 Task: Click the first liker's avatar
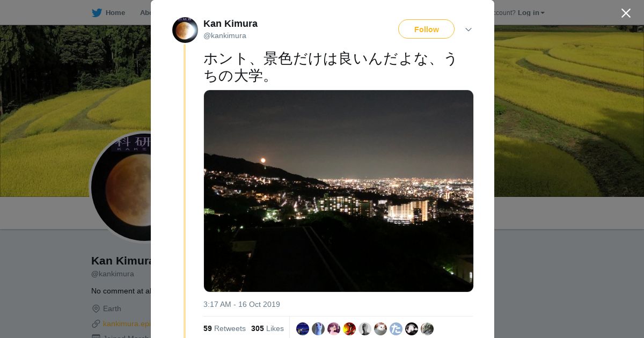click(x=303, y=329)
